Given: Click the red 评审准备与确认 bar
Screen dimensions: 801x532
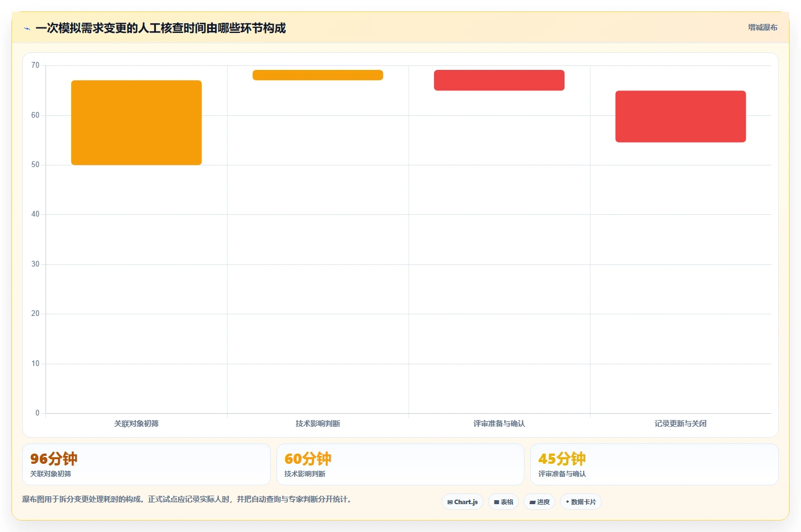Looking at the screenshot, I should pyautogui.click(x=499, y=80).
